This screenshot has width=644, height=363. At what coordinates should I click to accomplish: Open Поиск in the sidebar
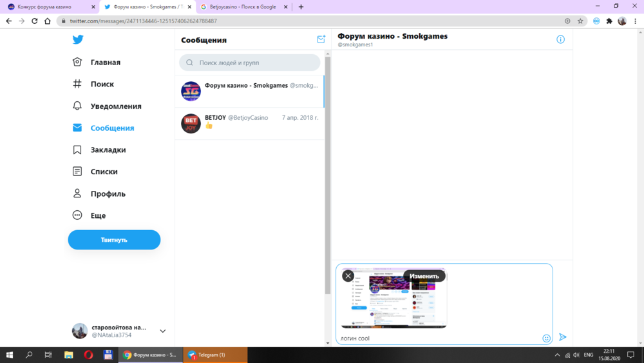(93, 84)
